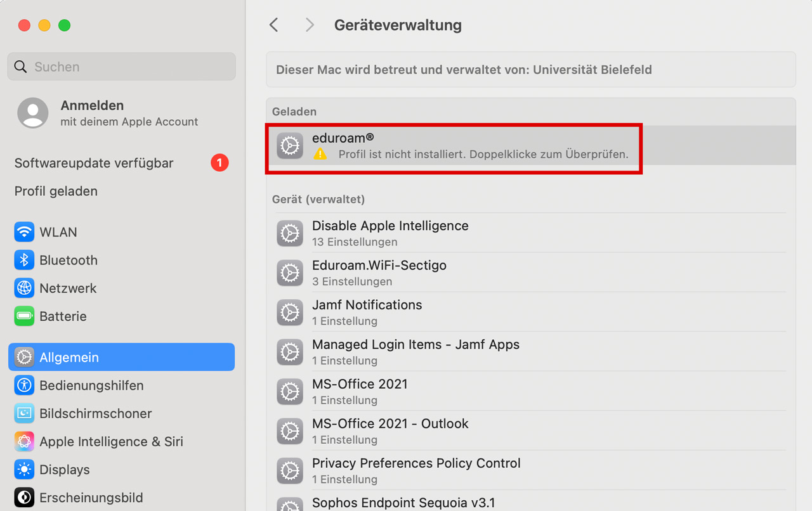Open WLAN settings in sidebar
Image resolution: width=812 pixels, height=511 pixels.
tap(121, 232)
